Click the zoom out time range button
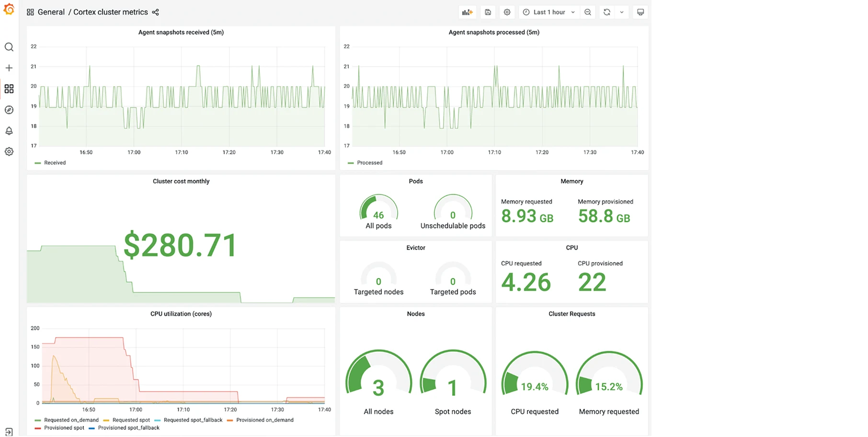Image resolution: width=868 pixels, height=437 pixels. click(588, 12)
